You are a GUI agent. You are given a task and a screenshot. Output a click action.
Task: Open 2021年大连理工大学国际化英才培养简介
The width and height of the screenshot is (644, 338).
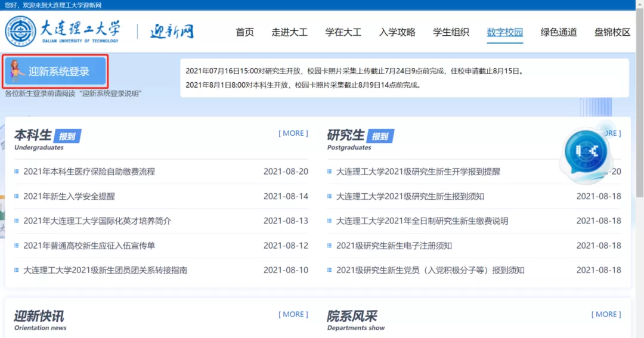point(97,221)
